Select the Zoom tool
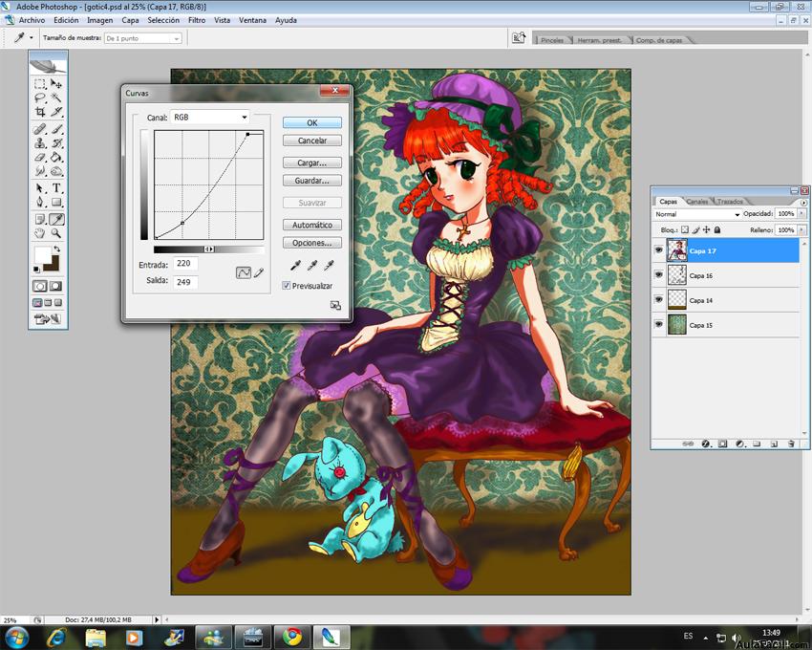 click(56, 233)
